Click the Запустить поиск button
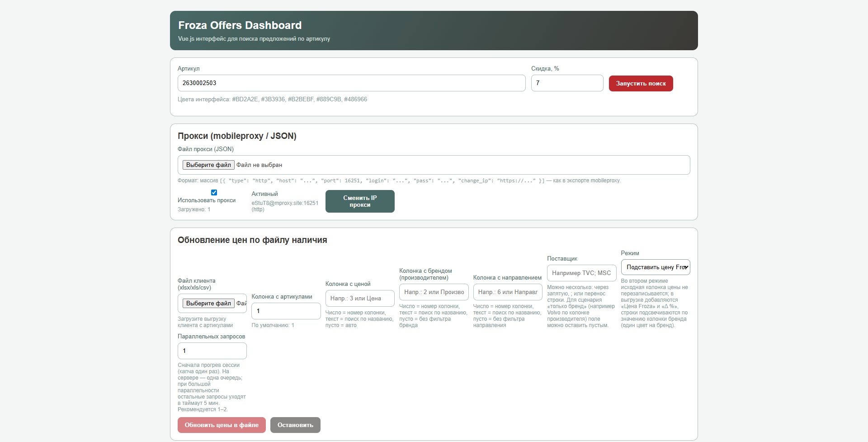 pos(641,84)
